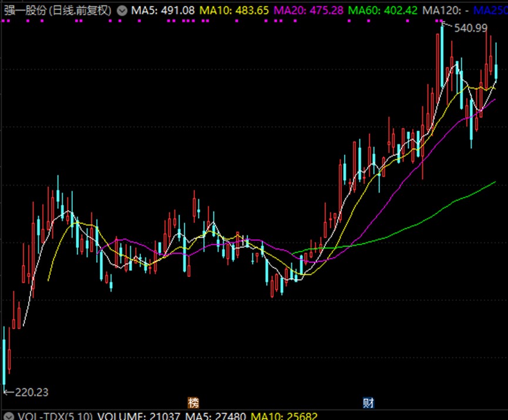Image resolution: width=508 pixels, height=420 pixels.
Task: Select the MA5: 491.08 label
Action: [163, 11]
